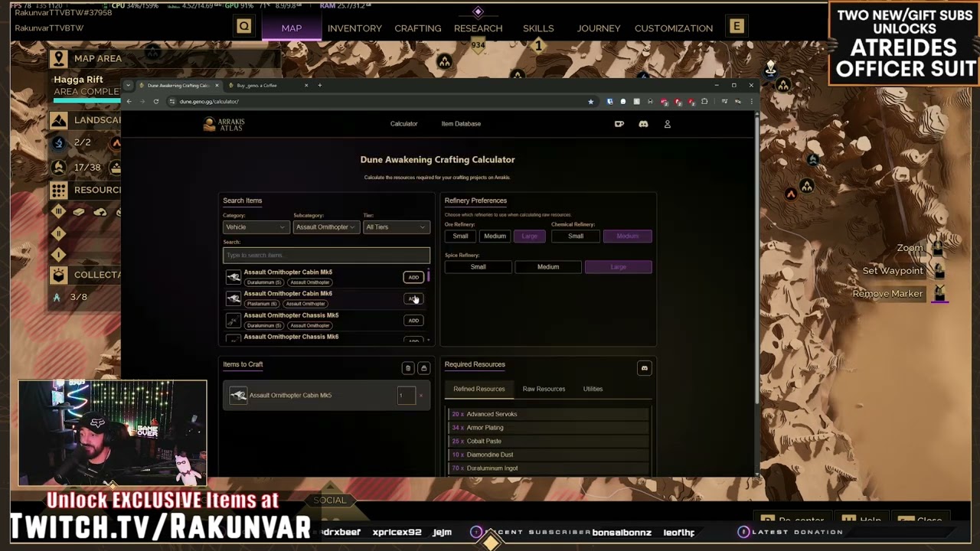Click in the item search text field
Viewport: 980px width, 551px height.
pyautogui.click(x=326, y=255)
